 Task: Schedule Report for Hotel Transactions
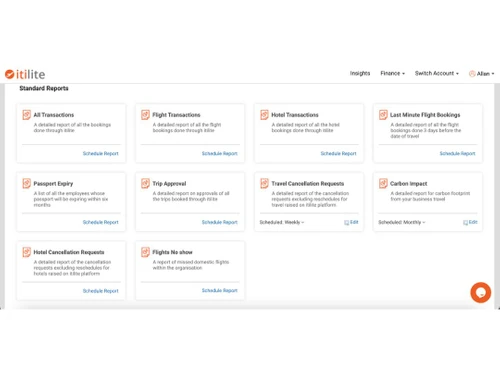point(338,154)
